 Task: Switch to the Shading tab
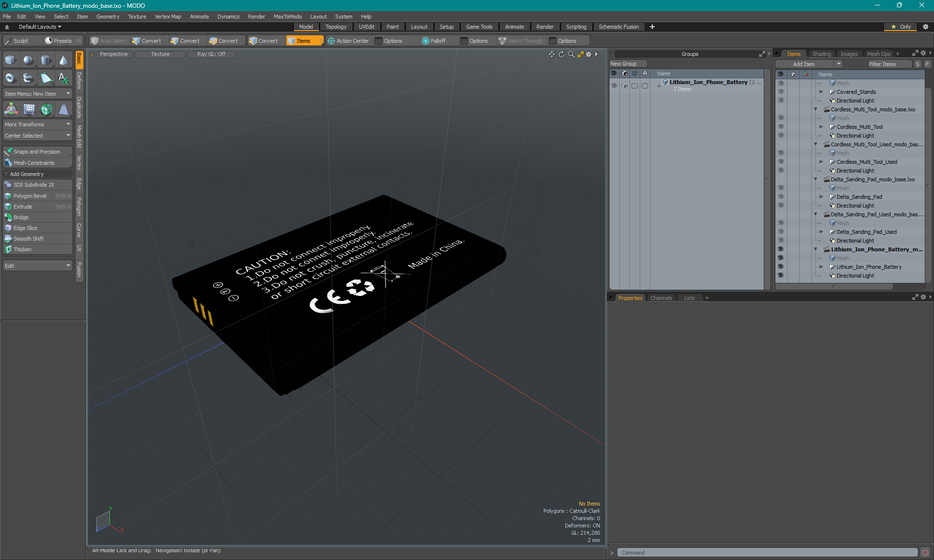822,54
